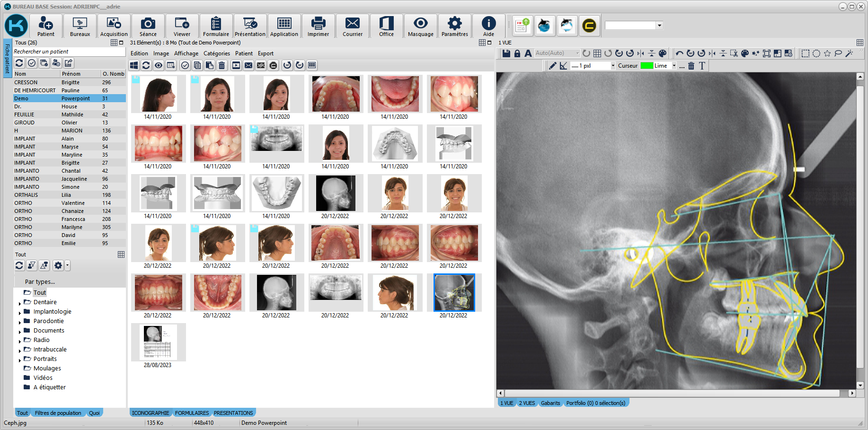Select the pencil drawing tool
The width and height of the screenshot is (868, 430).
(552, 66)
